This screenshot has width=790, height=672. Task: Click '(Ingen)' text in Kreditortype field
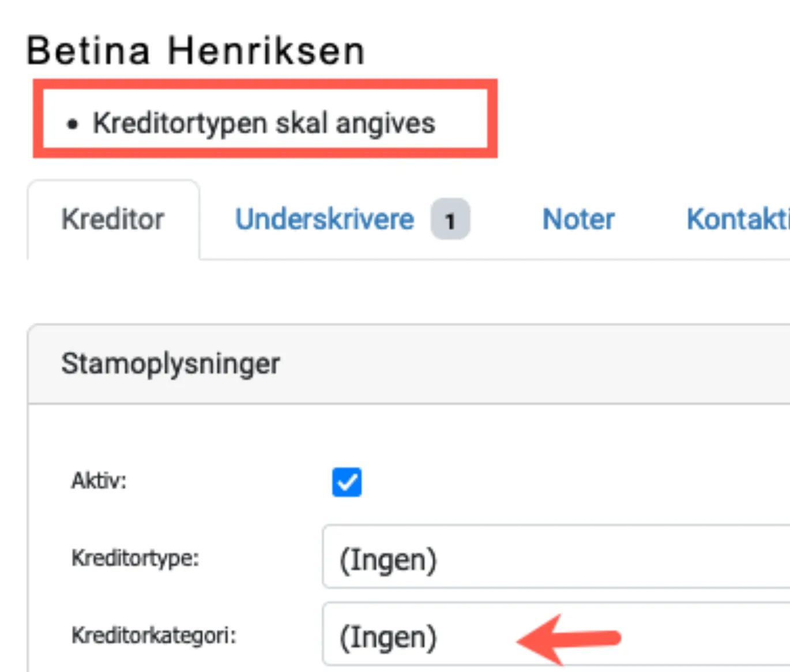click(388, 560)
